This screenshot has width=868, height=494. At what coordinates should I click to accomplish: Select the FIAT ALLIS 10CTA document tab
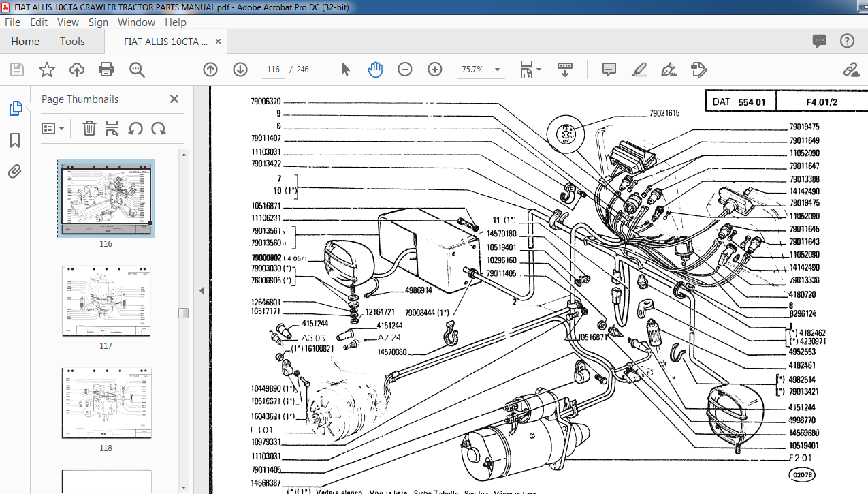pyautogui.click(x=165, y=42)
